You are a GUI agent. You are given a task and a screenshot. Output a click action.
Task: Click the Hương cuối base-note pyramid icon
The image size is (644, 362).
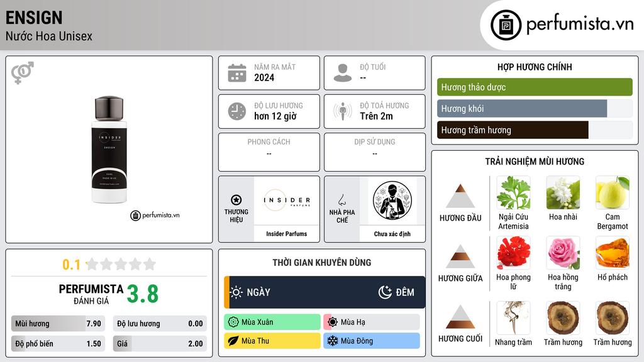click(x=460, y=317)
